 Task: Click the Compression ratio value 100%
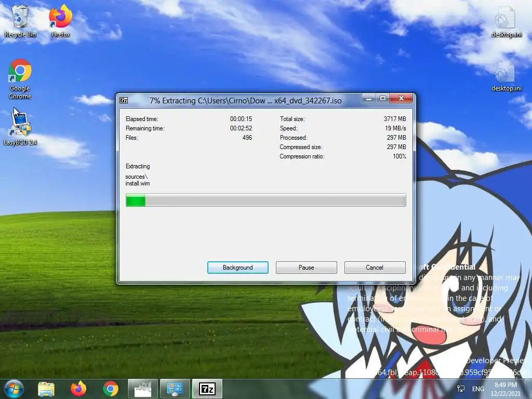(400, 156)
